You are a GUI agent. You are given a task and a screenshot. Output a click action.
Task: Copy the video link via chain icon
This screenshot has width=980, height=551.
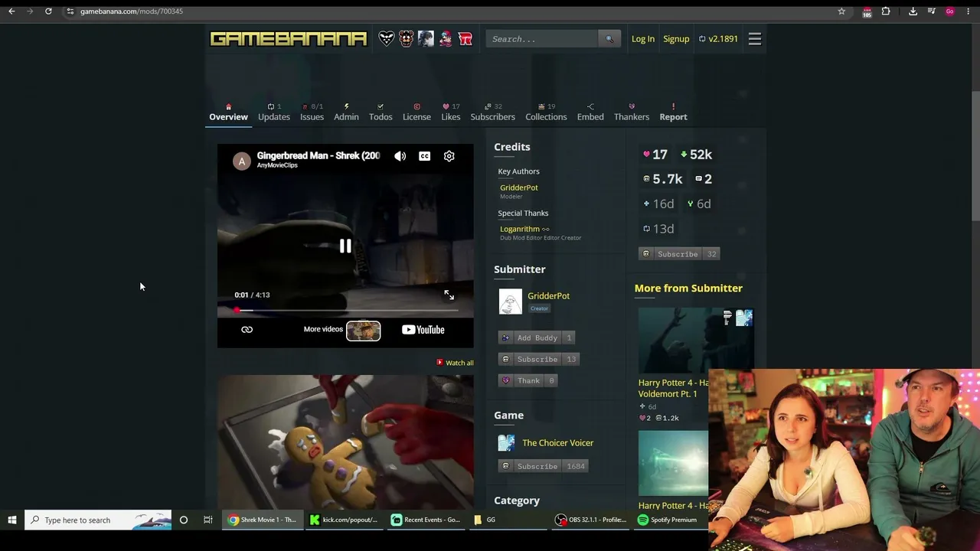click(x=247, y=330)
